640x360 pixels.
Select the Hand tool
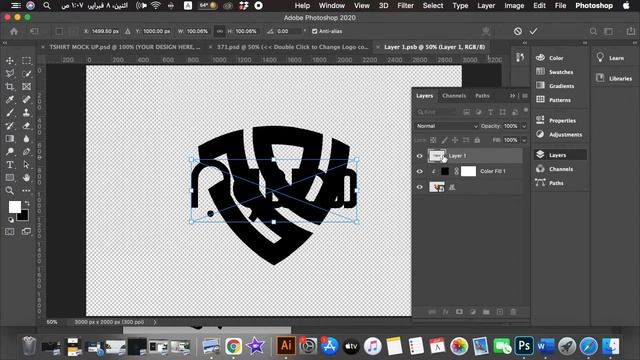(27, 178)
